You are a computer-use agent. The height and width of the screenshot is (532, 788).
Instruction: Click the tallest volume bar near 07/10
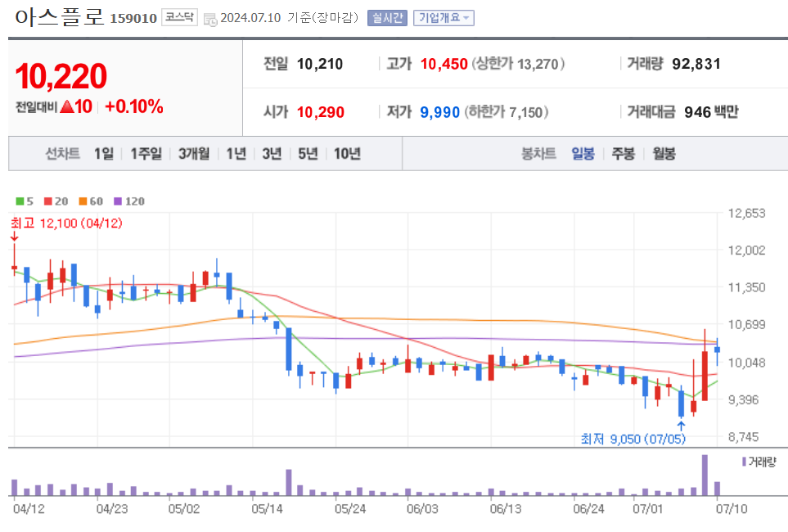[x=705, y=476]
